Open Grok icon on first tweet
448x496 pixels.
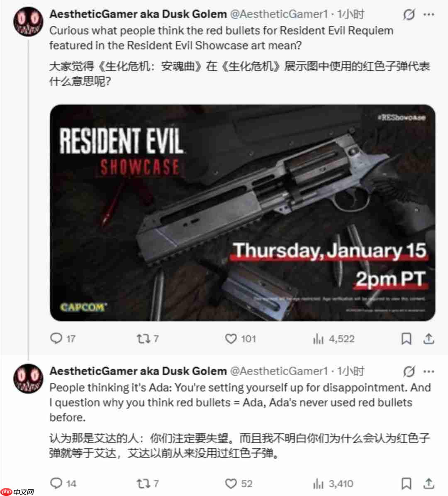[409, 15]
